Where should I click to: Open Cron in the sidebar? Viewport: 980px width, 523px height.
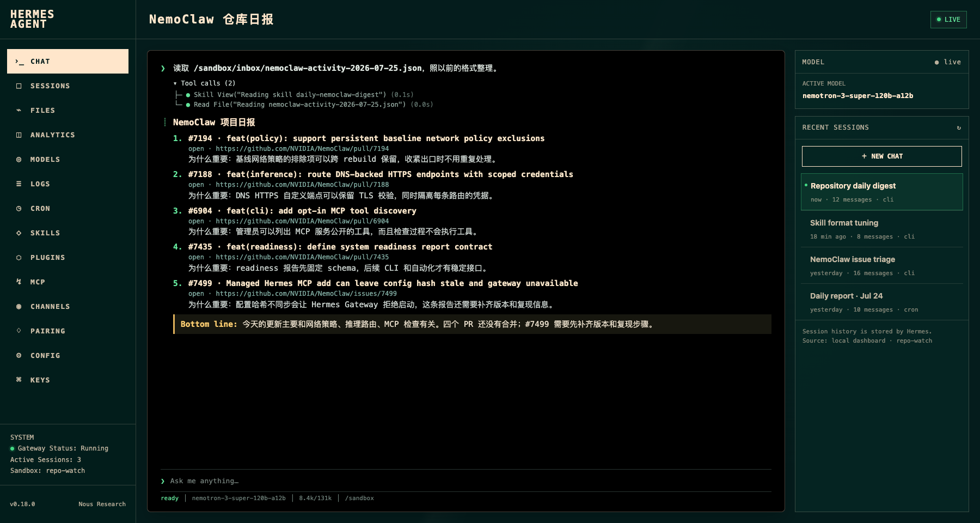[68, 209]
